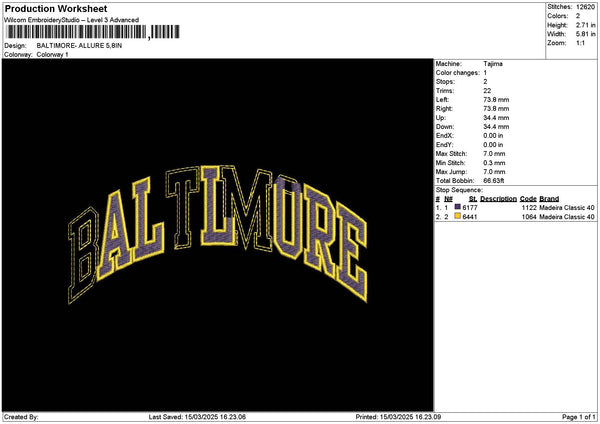The height and width of the screenshot is (424, 600).
Task: Click 'Wilcom EmbroideryStudio – Level 3 Advanced' text
Action: [72, 20]
